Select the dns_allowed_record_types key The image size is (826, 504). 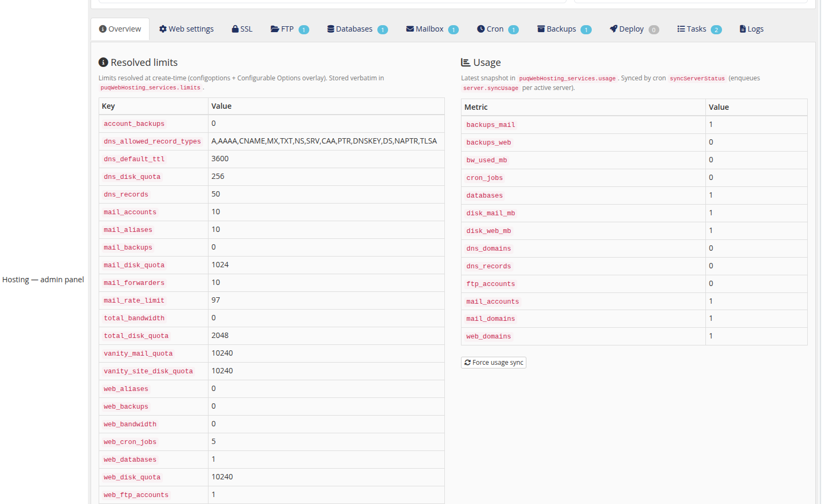coord(152,141)
